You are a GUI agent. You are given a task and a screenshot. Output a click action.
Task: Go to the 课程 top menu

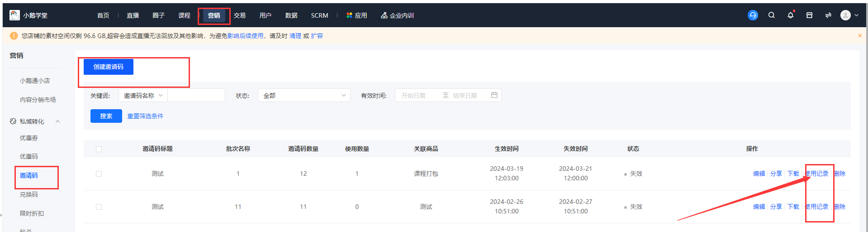(x=184, y=15)
